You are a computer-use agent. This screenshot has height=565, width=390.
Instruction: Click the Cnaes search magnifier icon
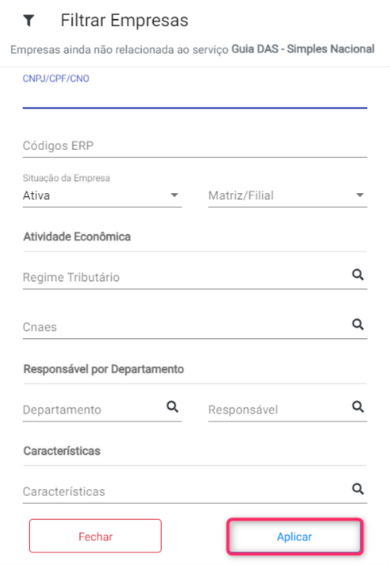click(x=358, y=325)
